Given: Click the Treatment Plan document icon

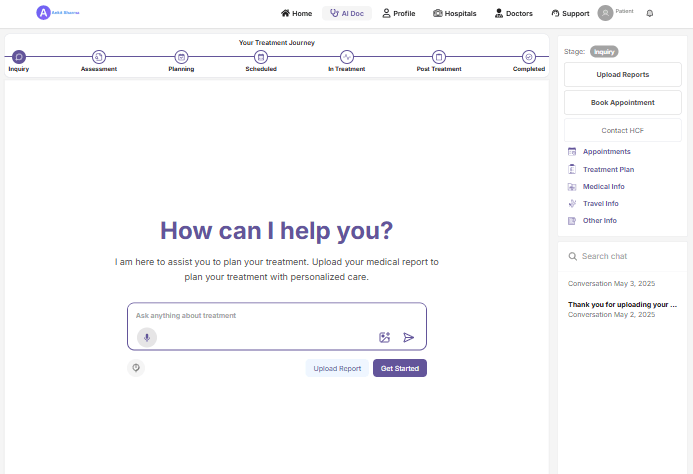Looking at the screenshot, I should [572, 169].
